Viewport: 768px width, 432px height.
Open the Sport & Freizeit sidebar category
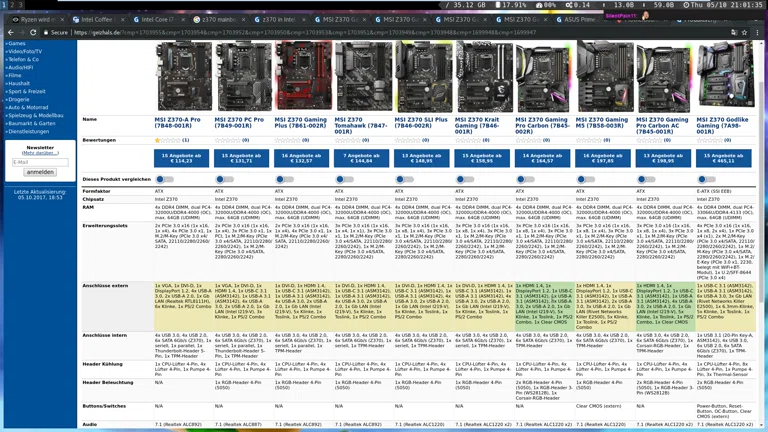coord(26,92)
